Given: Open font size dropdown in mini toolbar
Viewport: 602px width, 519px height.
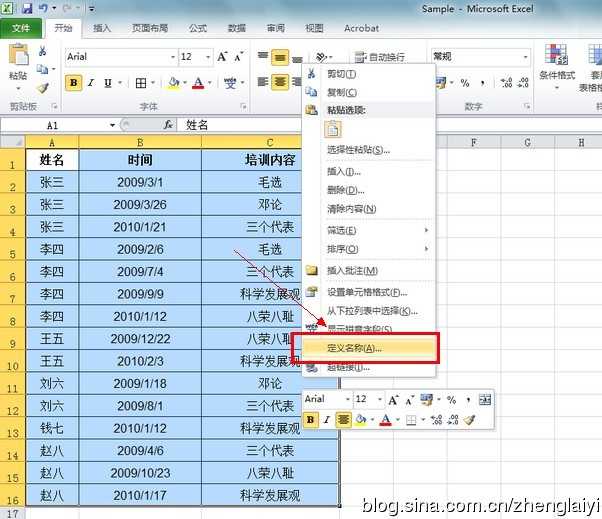Looking at the screenshot, I should click(x=380, y=399).
